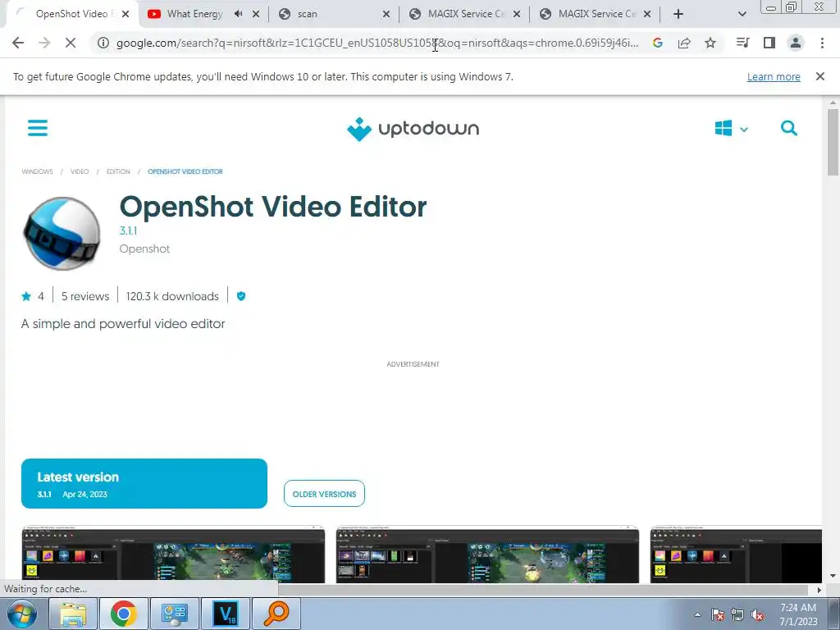
Task: Open the media control icon
Action: 742,43
